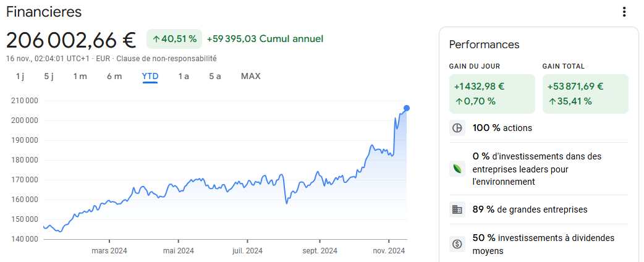Open the three-dot more options menu
The image size is (644, 262).
(624, 12)
